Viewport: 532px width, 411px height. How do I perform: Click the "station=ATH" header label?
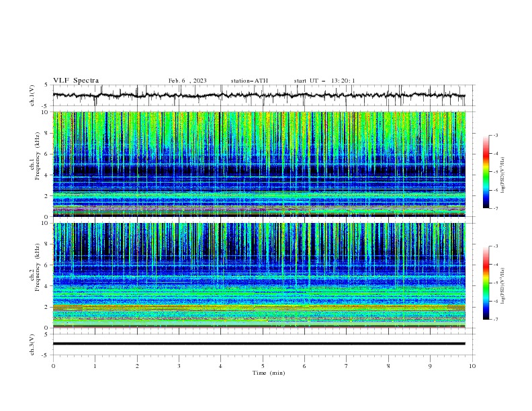pos(249,81)
